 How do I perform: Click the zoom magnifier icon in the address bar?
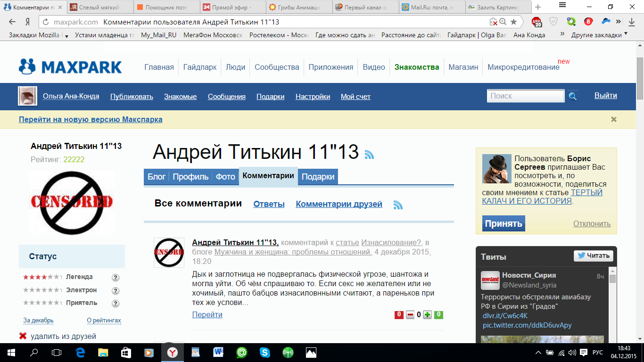pyautogui.click(x=503, y=22)
